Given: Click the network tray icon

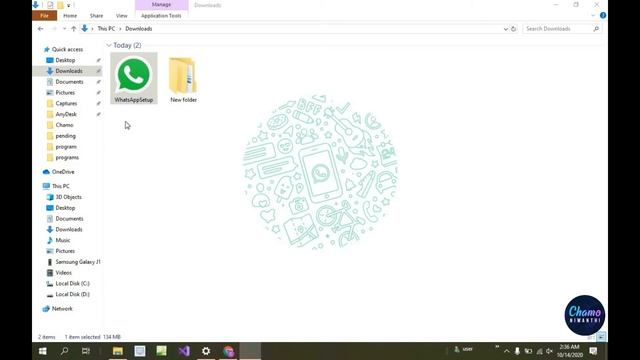Looking at the screenshot, I should (x=539, y=351).
